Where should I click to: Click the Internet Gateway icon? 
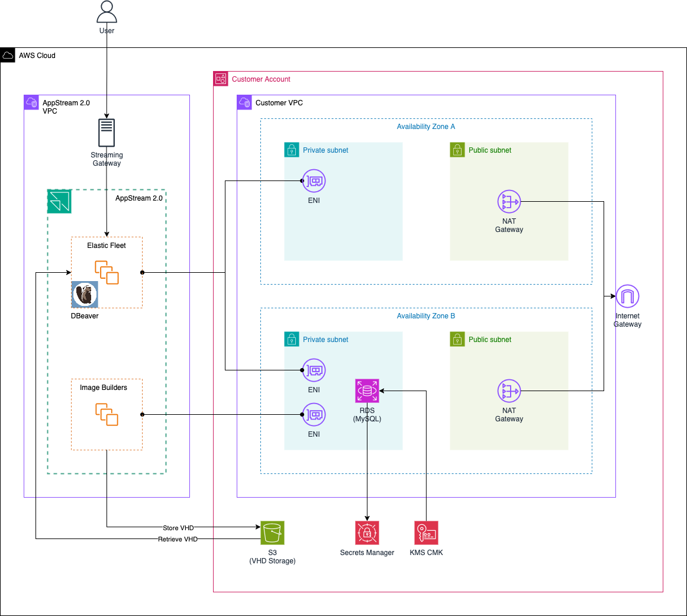(x=627, y=296)
